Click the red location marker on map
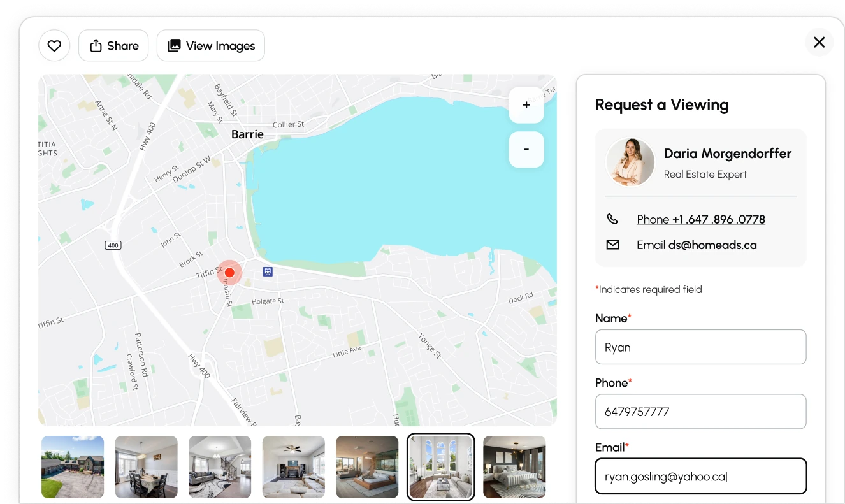Viewport: 845px width, 504px height. click(x=230, y=273)
